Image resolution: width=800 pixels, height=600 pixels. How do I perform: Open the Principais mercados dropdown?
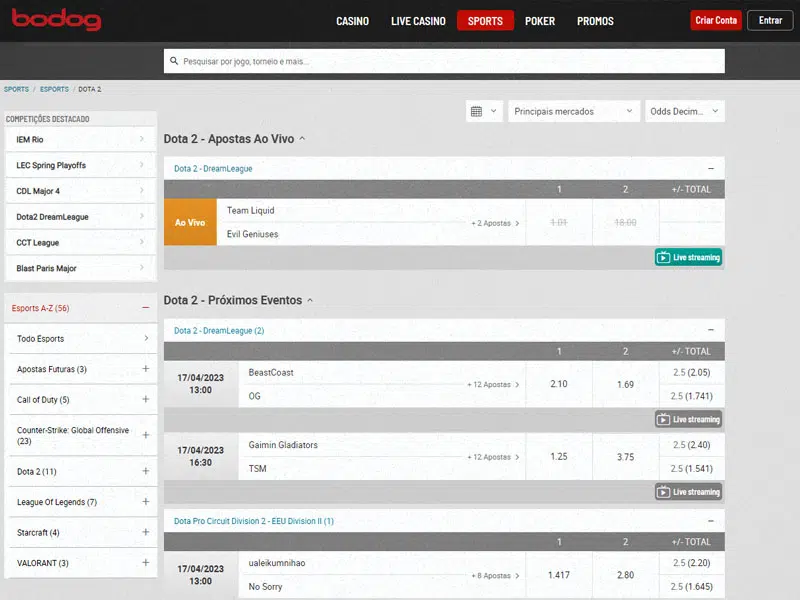(x=573, y=112)
